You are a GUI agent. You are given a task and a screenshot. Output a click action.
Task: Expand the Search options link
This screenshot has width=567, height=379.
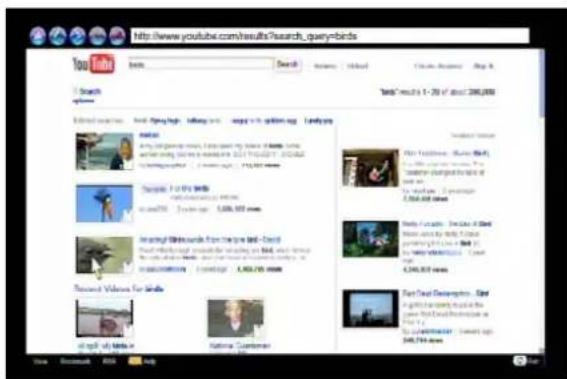click(x=87, y=95)
